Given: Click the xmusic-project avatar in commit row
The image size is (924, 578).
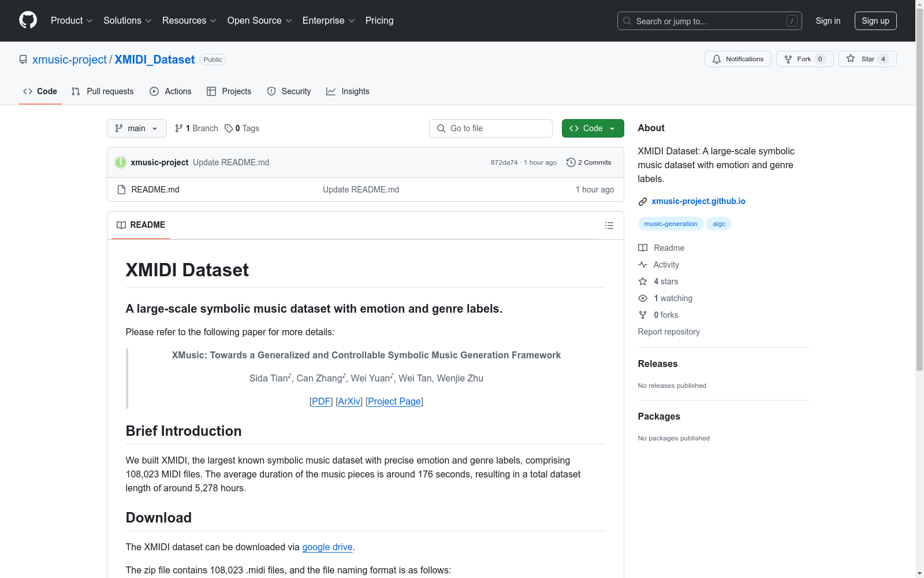Looking at the screenshot, I should click(x=120, y=162).
